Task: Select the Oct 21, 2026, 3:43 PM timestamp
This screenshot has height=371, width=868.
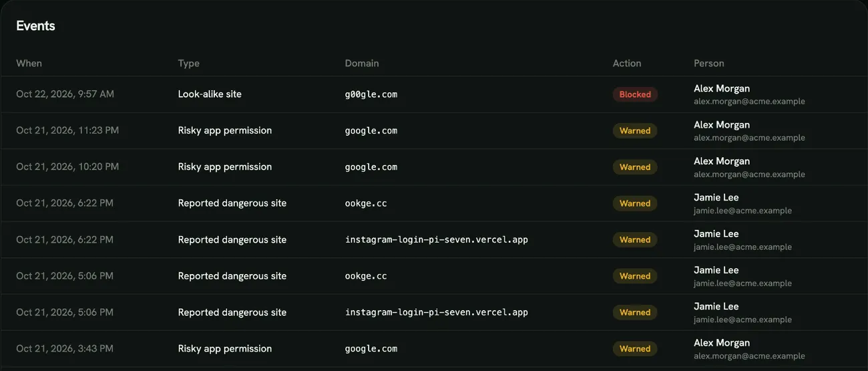Action: pos(65,348)
